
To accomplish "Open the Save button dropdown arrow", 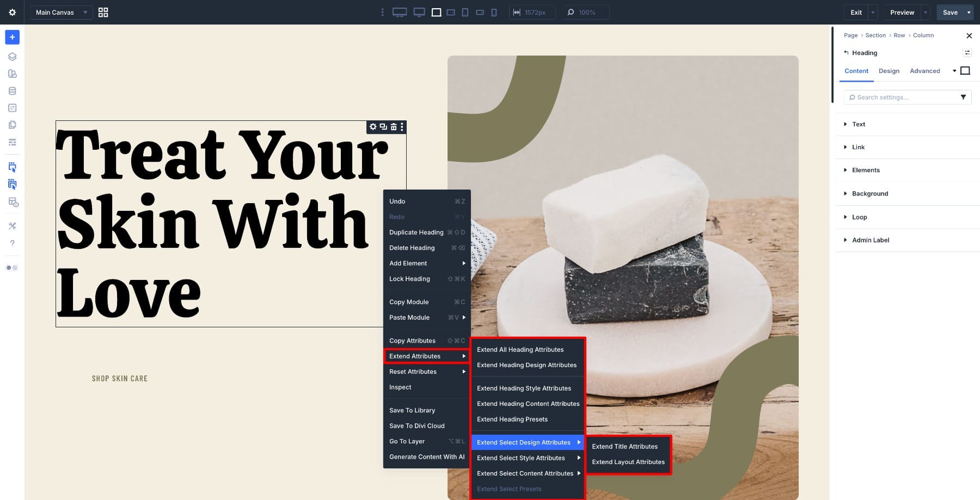I will click(x=969, y=12).
